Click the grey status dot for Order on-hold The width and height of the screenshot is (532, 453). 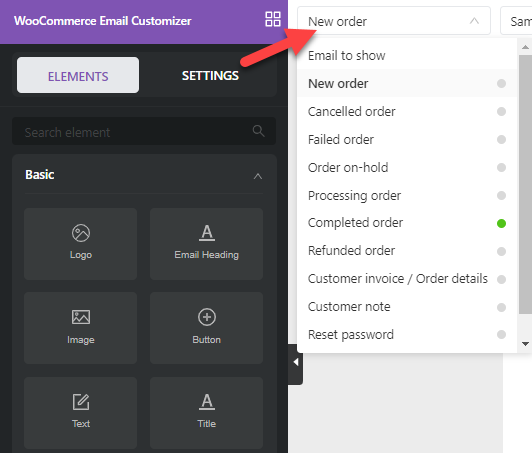tap(501, 168)
